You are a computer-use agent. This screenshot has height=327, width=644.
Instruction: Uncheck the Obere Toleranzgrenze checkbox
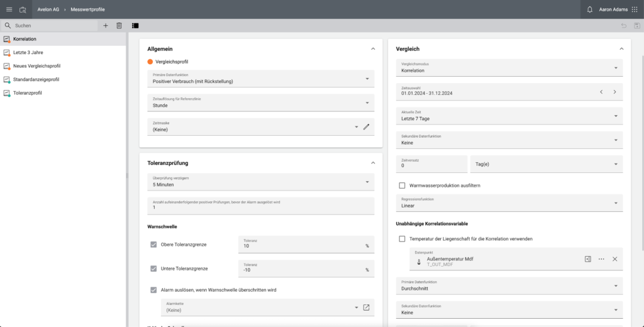tap(153, 244)
